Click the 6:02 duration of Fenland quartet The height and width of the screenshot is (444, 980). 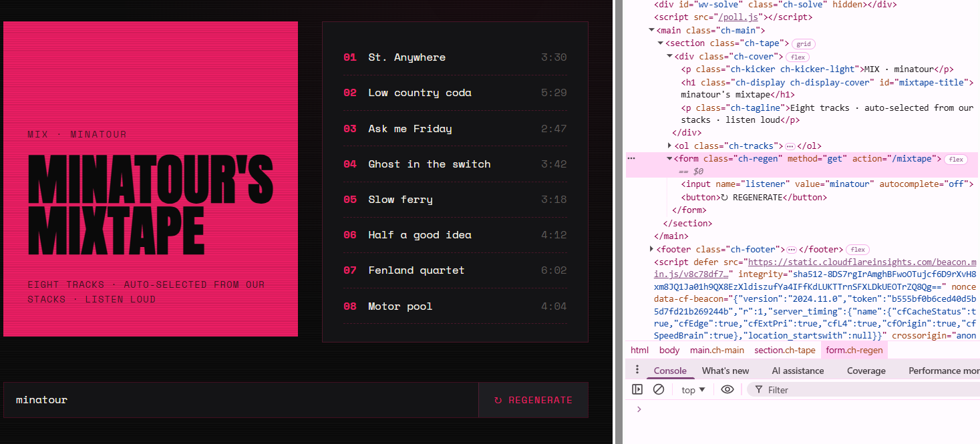[554, 270]
